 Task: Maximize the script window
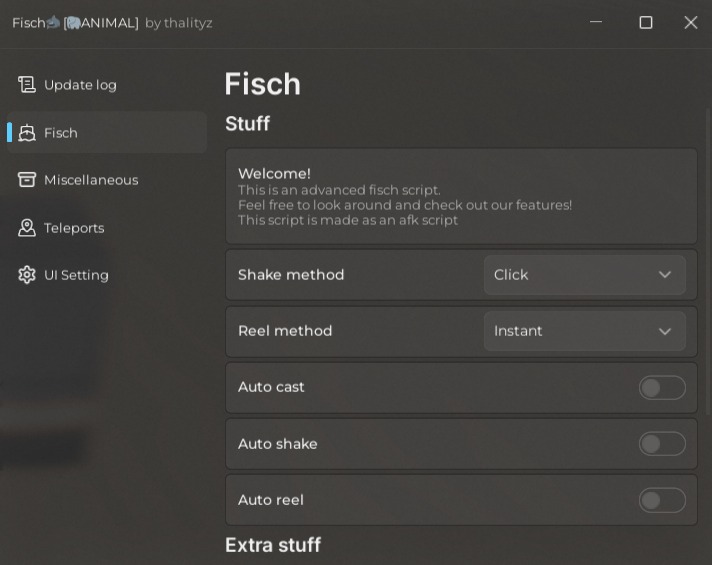[646, 22]
